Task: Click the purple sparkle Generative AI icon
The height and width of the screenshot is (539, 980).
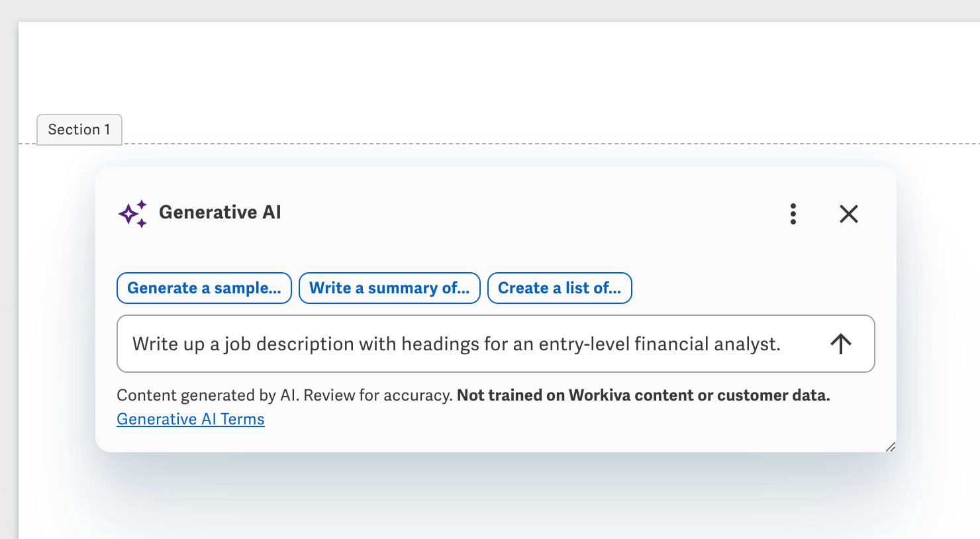Action: 132,213
